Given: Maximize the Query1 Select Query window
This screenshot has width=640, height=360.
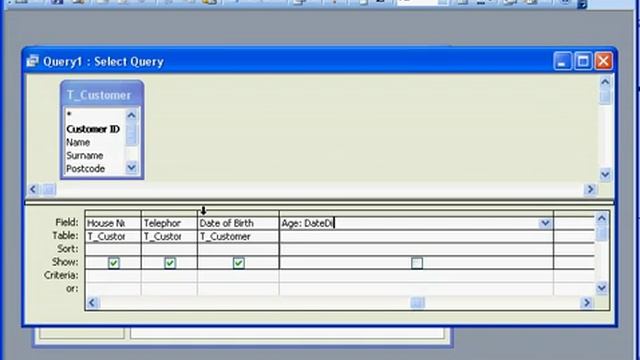Looking at the screenshot, I should coord(583,61).
